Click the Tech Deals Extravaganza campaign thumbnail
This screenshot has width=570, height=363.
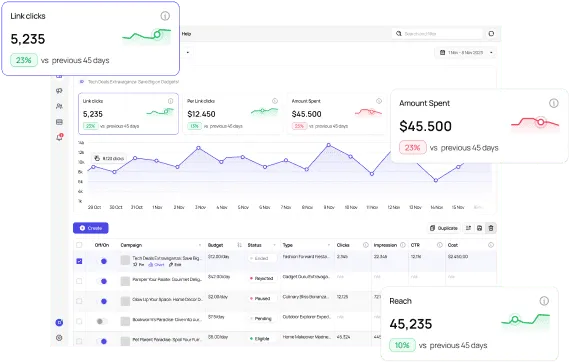tap(125, 260)
